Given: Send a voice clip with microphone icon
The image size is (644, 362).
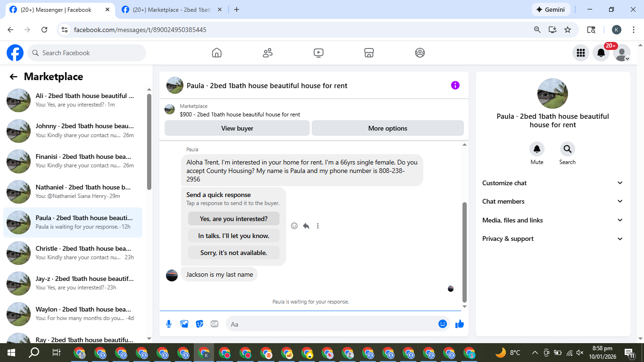Looking at the screenshot, I should click(169, 324).
